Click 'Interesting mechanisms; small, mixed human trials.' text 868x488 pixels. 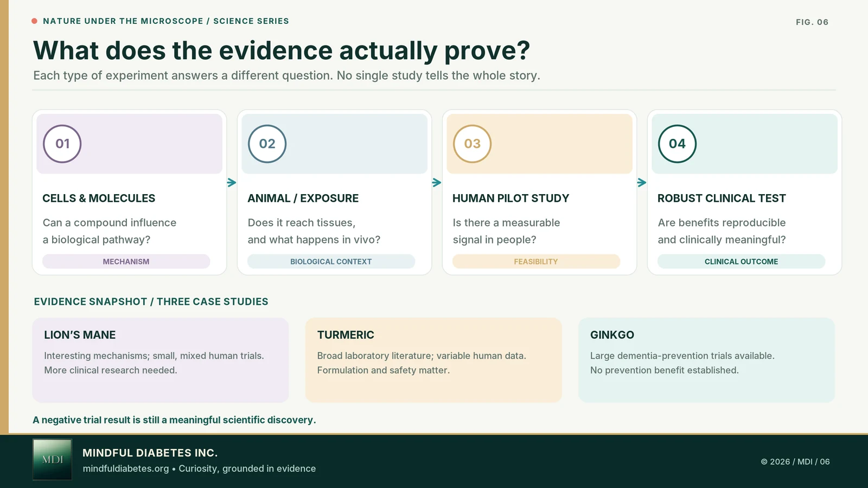tap(154, 356)
